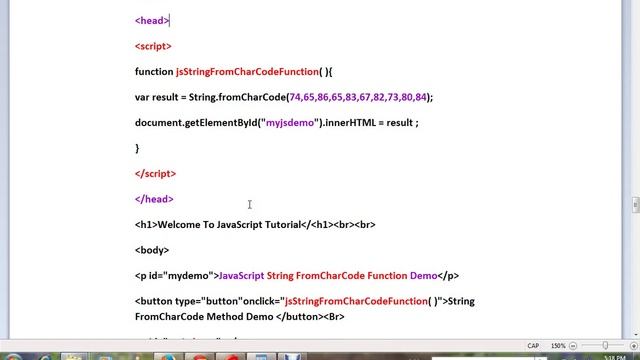Click '<p id="mydemo">' text
The image size is (640, 360).
[177, 276]
